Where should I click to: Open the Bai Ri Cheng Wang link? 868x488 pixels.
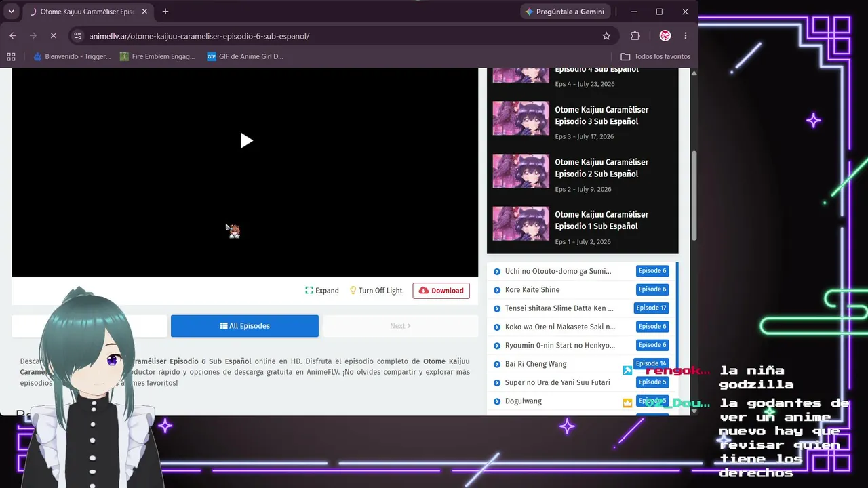(536, 364)
